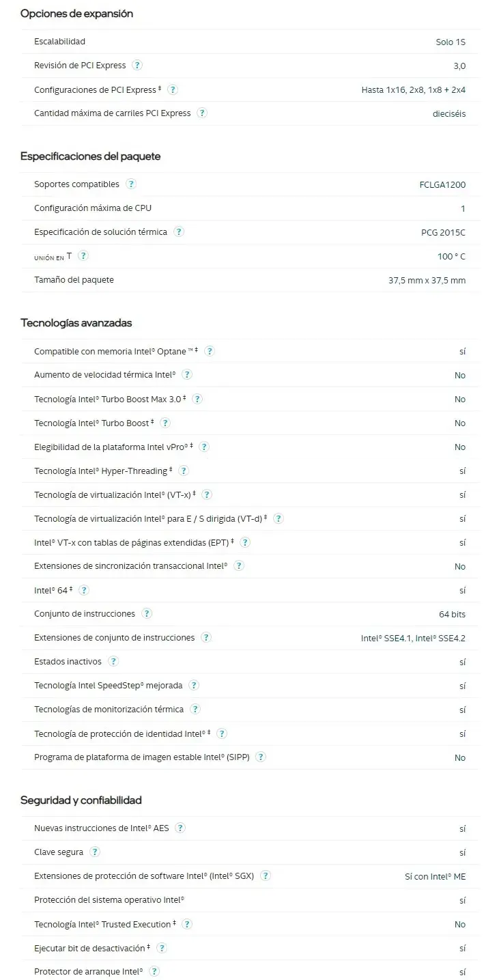Click help icon next to Clave segura
499x980 pixels.
pyautogui.click(x=95, y=852)
